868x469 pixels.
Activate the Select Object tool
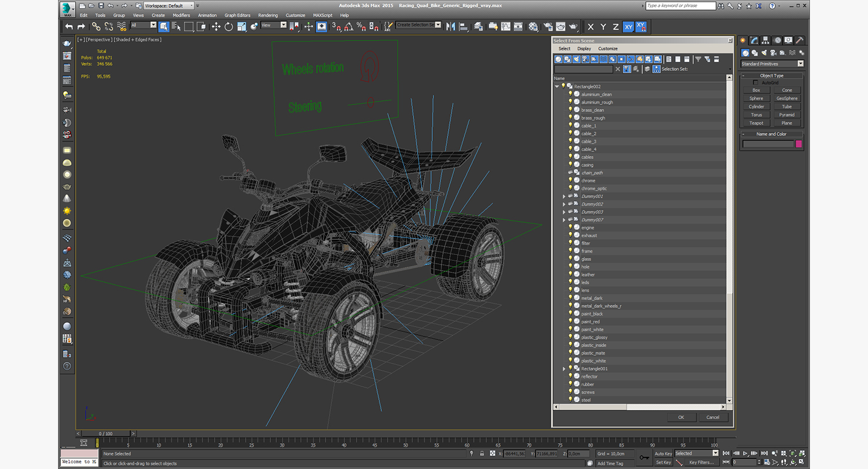[164, 26]
